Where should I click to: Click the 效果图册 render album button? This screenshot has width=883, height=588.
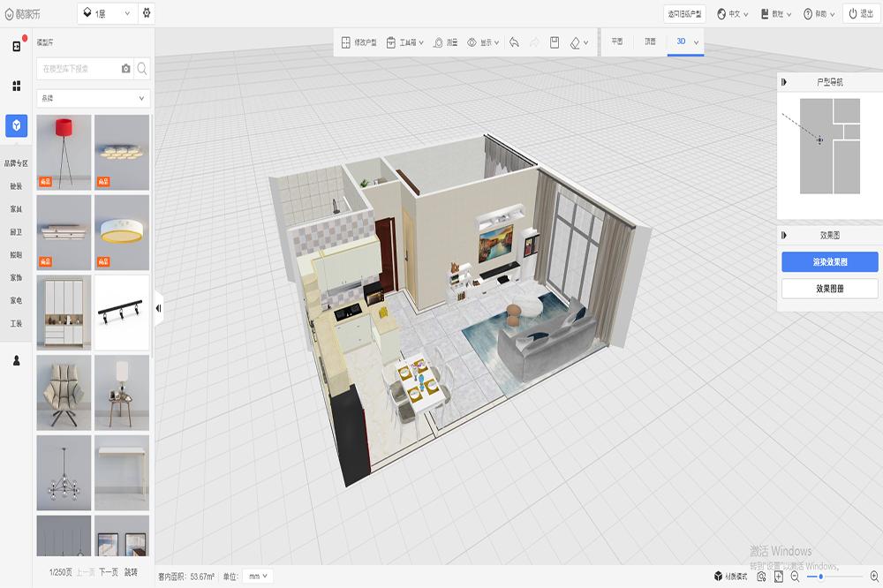point(829,289)
